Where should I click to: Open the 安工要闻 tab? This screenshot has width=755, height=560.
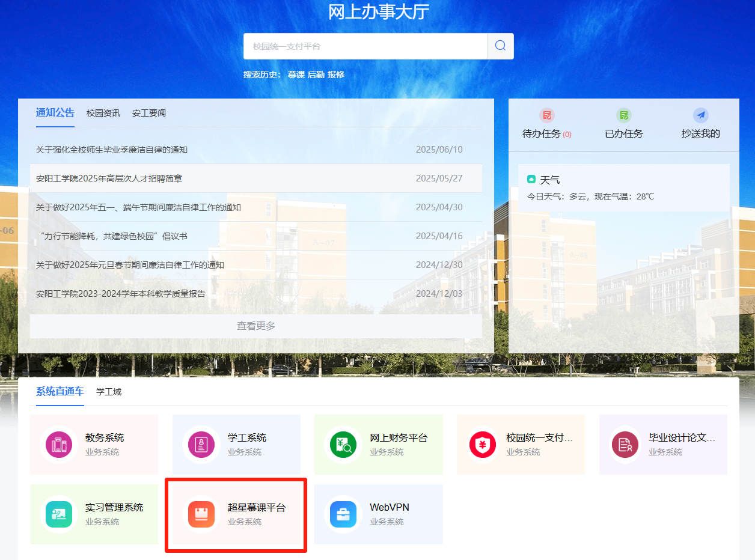click(x=149, y=113)
